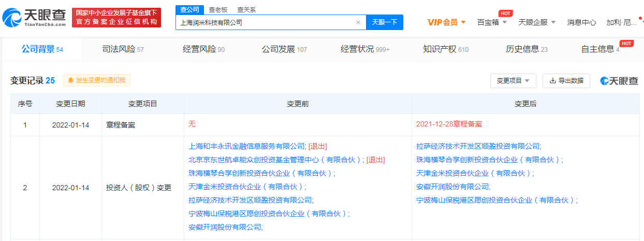The width and height of the screenshot is (644, 241).
Task: Switch to the 自主信息 tab
Action: click(x=601, y=49)
